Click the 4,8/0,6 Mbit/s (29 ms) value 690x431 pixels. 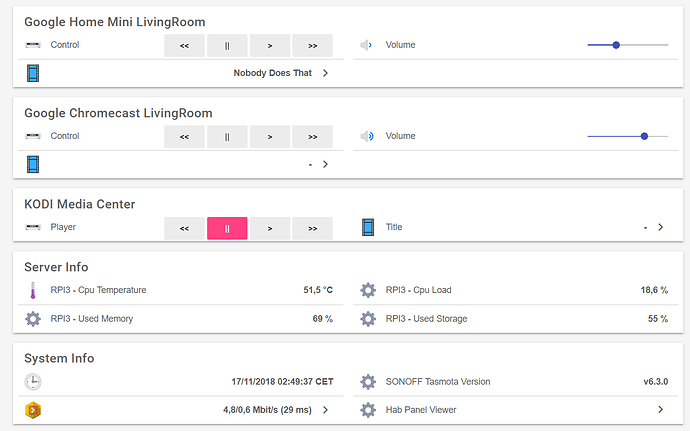(x=267, y=410)
